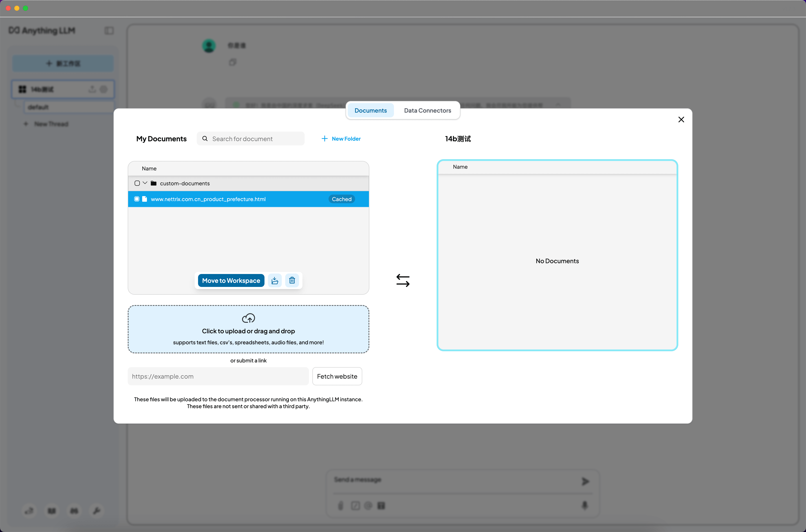
Task: Click the html document file icon
Action: pos(145,199)
